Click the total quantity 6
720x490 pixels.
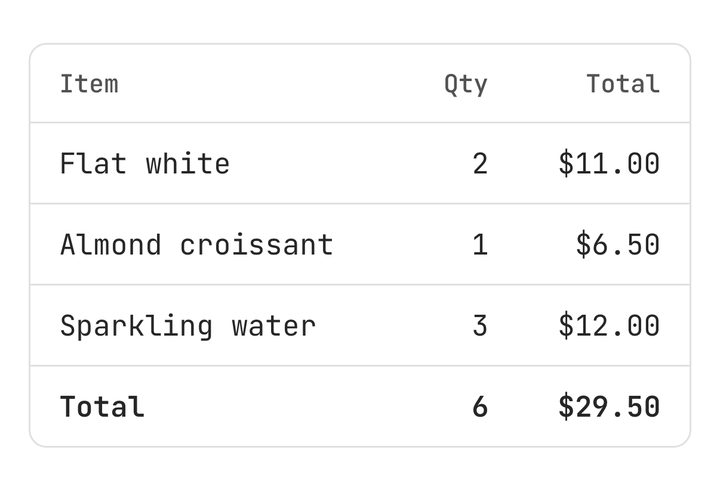point(480,407)
